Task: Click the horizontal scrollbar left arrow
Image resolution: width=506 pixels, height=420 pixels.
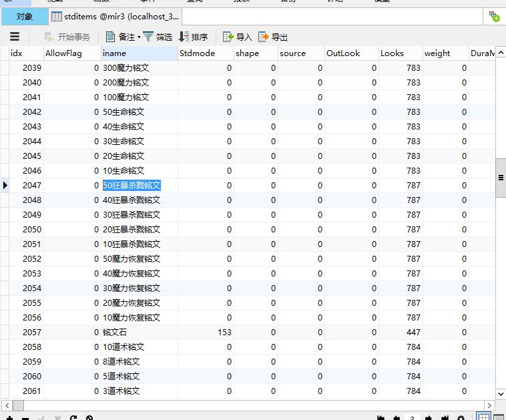Action: click(x=6, y=405)
